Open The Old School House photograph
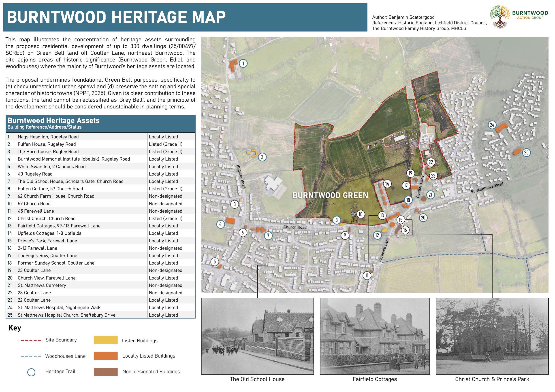The height and width of the screenshot is (392, 555). tap(257, 336)
